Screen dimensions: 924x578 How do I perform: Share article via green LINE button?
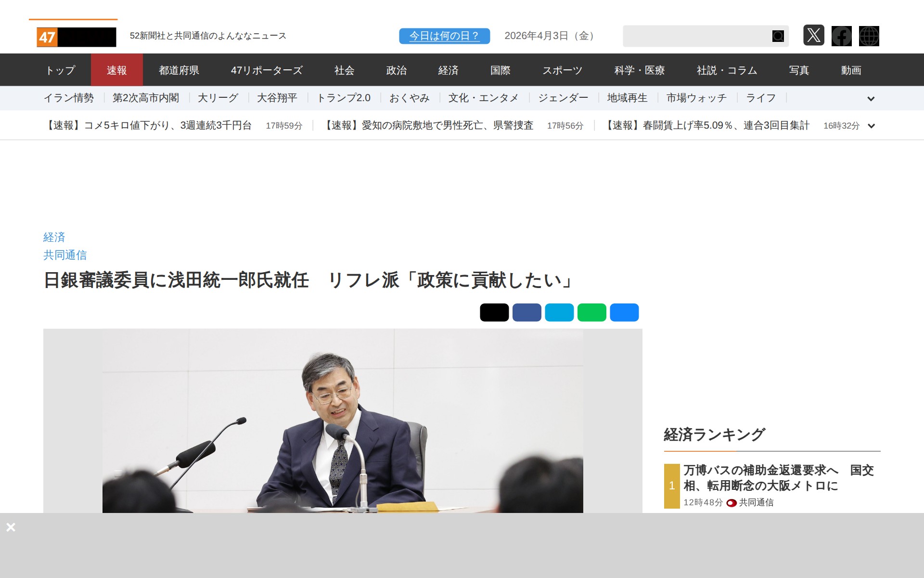pyautogui.click(x=591, y=313)
